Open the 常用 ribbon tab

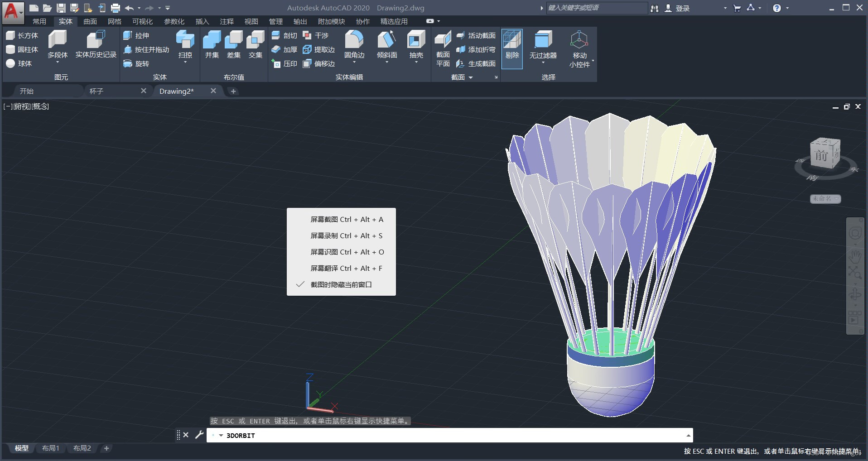click(x=39, y=21)
